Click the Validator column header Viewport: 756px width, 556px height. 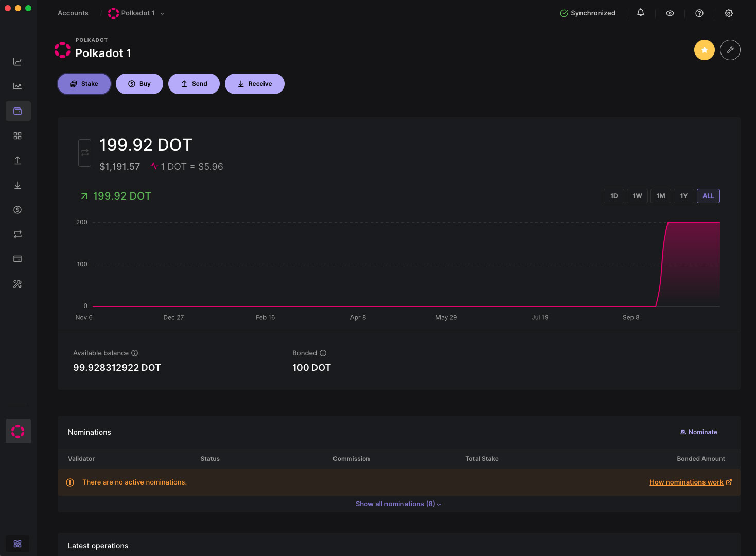coord(81,459)
